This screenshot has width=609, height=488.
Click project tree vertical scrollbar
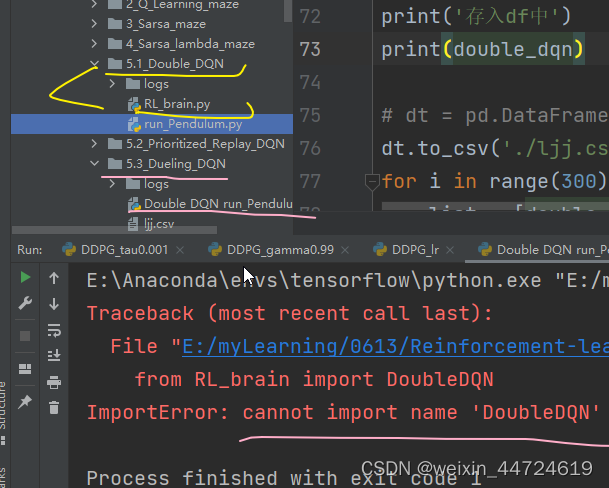point(288,11)
